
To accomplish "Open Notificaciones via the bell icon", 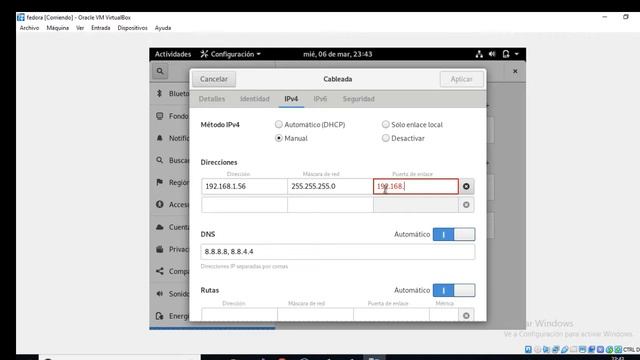I will [160, 138].
